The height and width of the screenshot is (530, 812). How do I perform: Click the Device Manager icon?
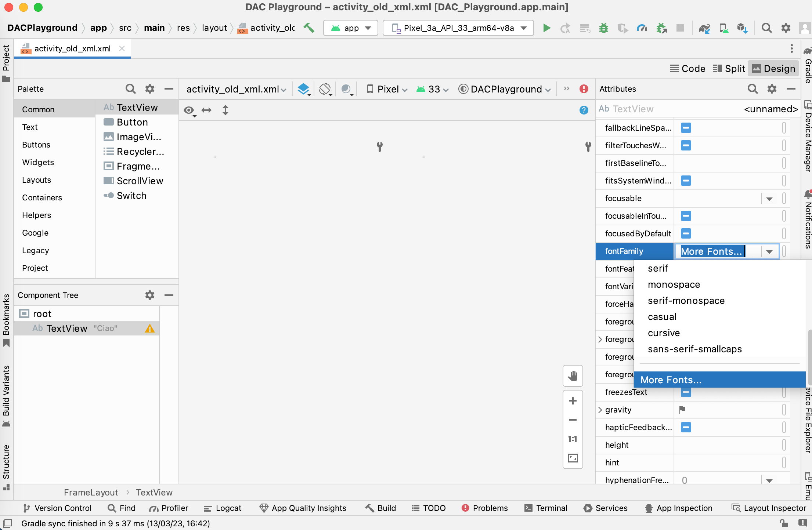pyautogui.click(x=724, y=27)
